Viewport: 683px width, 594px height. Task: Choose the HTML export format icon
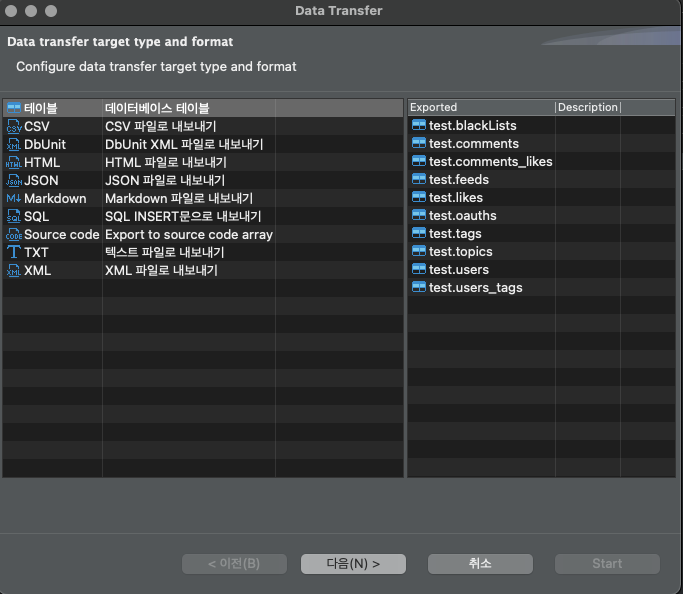(14, 163)
